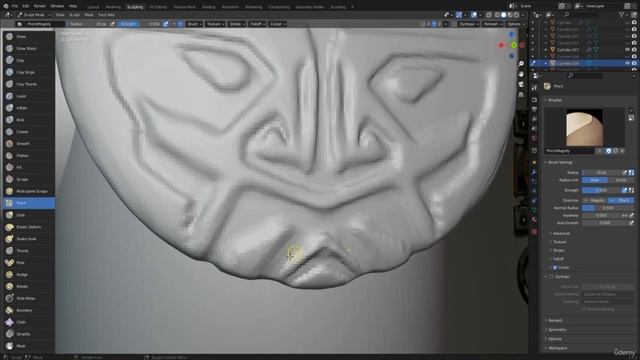The image size is (640, 360).
Task: Open the Sculpt Mode dropdown
Action: tap(34, 15)
